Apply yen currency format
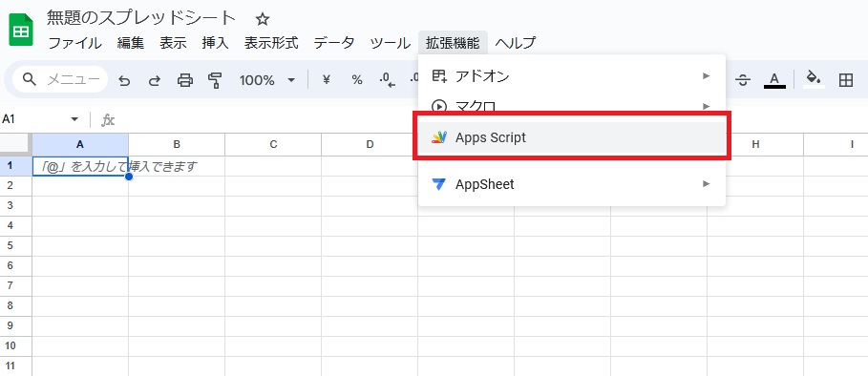 [x=327, y=80]
